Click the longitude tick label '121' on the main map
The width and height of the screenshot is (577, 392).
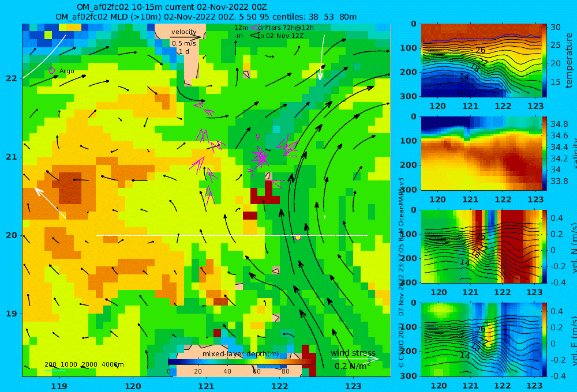(x=206, y=386)
